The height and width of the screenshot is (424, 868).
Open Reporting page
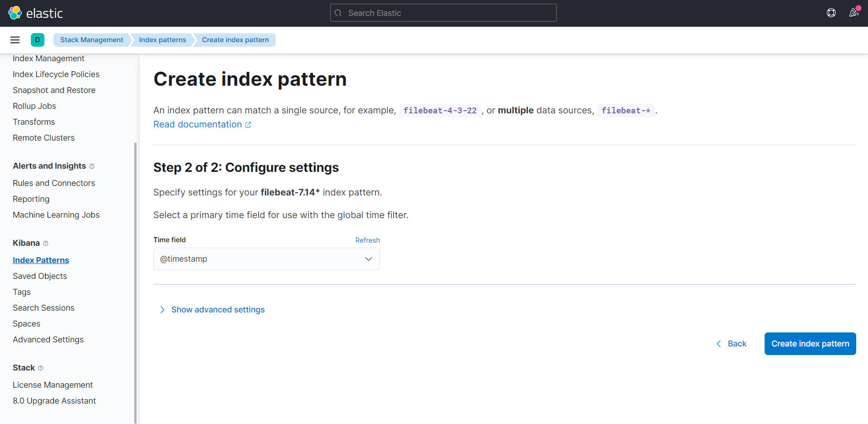[31, 199]
